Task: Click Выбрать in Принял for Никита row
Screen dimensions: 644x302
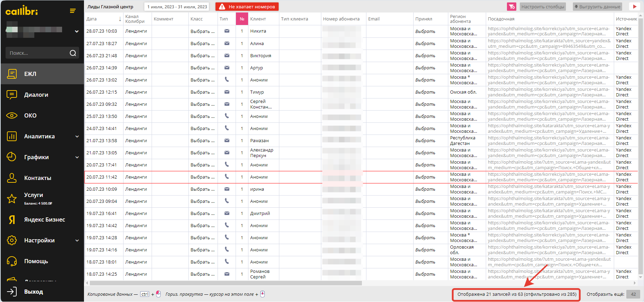Action: coord(425,31)
